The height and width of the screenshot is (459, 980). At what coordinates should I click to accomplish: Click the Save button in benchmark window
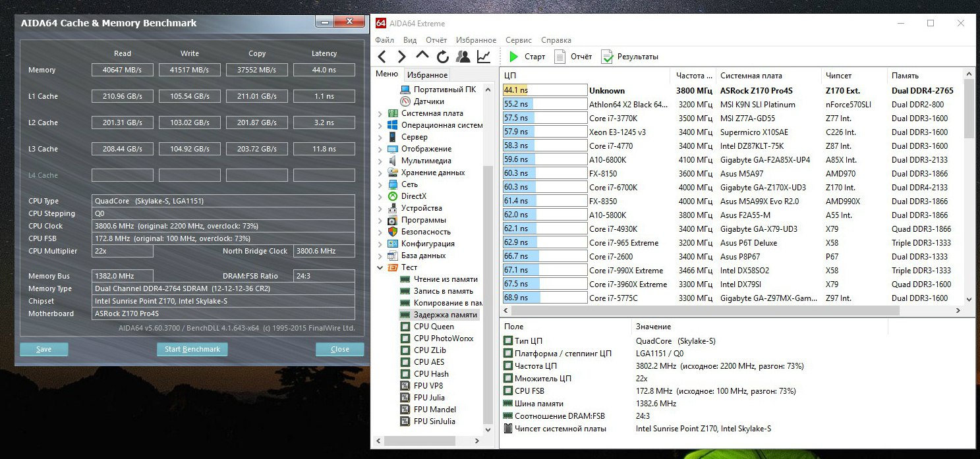pos(43,349)
